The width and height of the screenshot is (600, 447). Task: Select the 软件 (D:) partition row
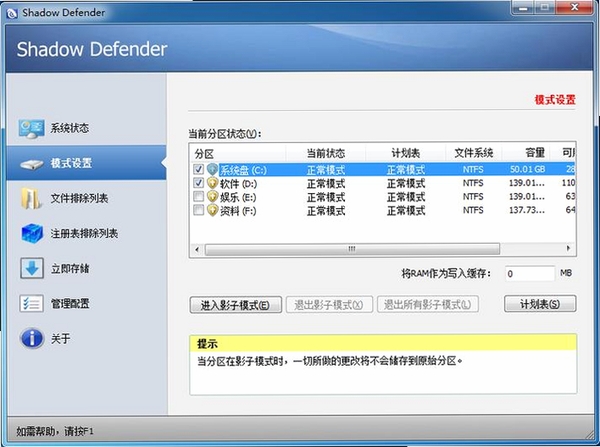(x=383, y=183)
